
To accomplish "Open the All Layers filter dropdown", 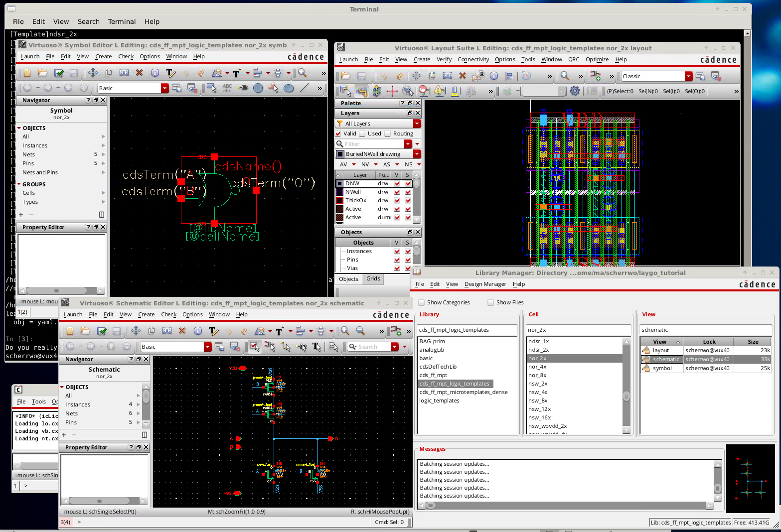I will point(417,124).
